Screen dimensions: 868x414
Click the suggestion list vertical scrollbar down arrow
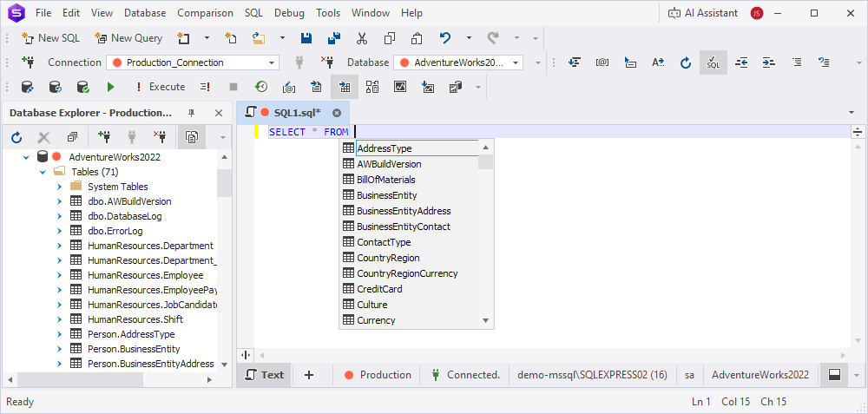click(x=486, y=321)
